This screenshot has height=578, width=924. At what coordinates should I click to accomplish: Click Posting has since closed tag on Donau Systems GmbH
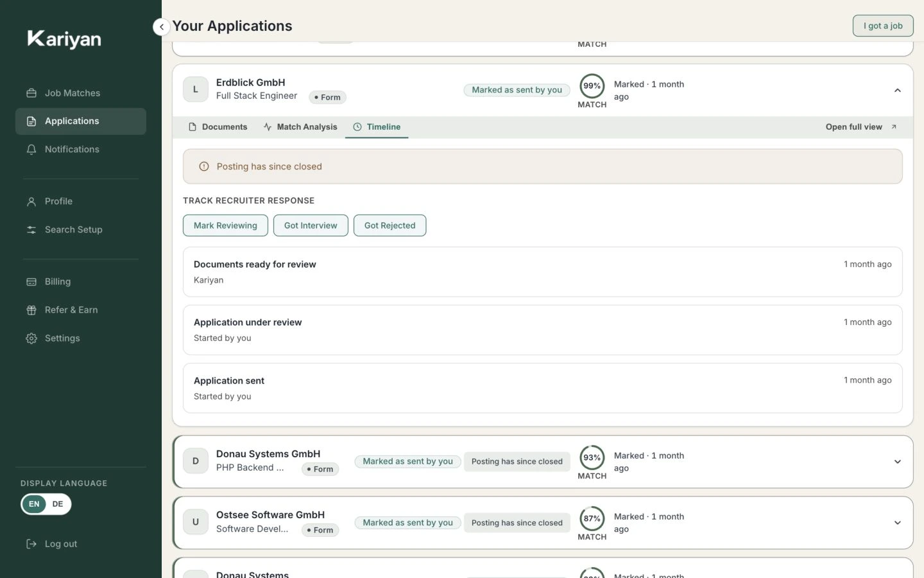point(517,461)
